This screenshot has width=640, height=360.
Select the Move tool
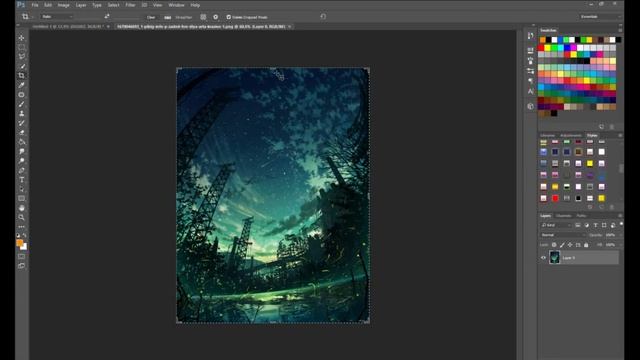(x=22, y=38)
